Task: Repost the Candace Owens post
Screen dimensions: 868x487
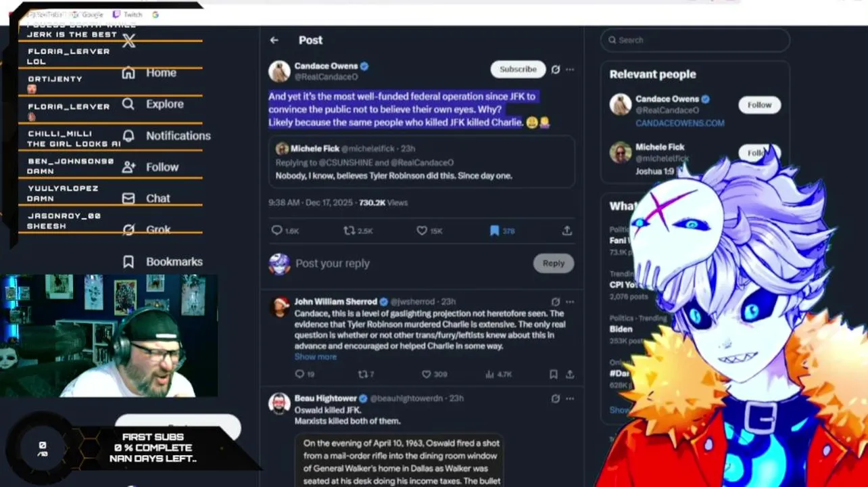Action: (x=349, y=231)
